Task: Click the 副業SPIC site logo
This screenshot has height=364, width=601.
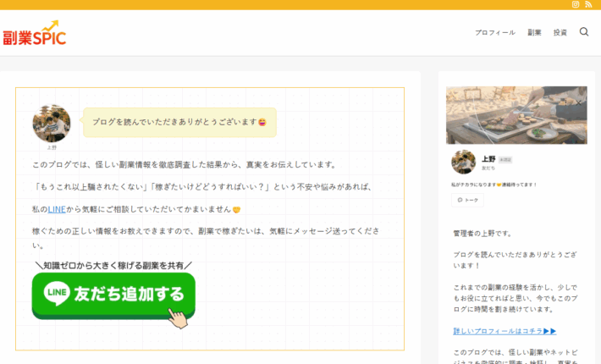Action: 35,33
